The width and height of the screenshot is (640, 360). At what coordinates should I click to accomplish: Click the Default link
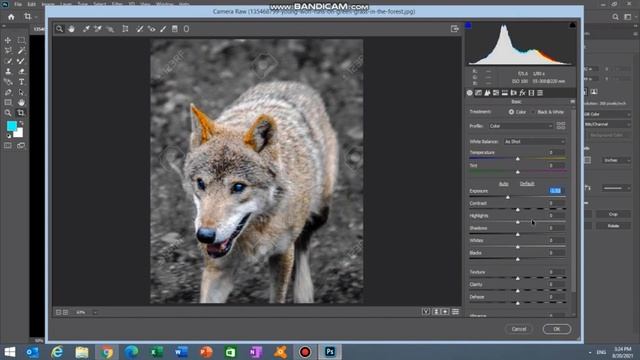[x=527, y=184]
